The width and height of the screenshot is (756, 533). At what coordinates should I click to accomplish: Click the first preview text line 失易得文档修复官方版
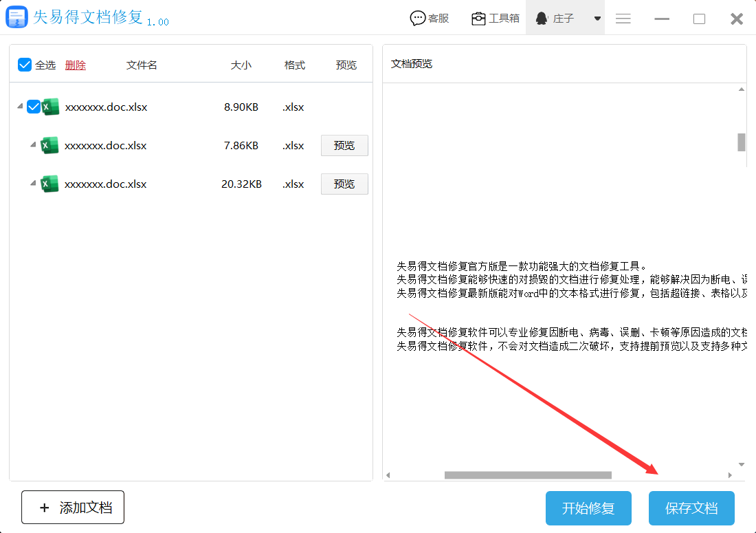tap(522, 266)
